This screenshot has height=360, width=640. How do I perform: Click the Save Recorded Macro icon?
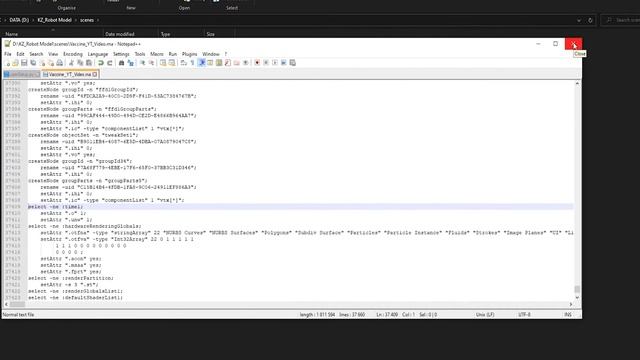pos(293,63)
